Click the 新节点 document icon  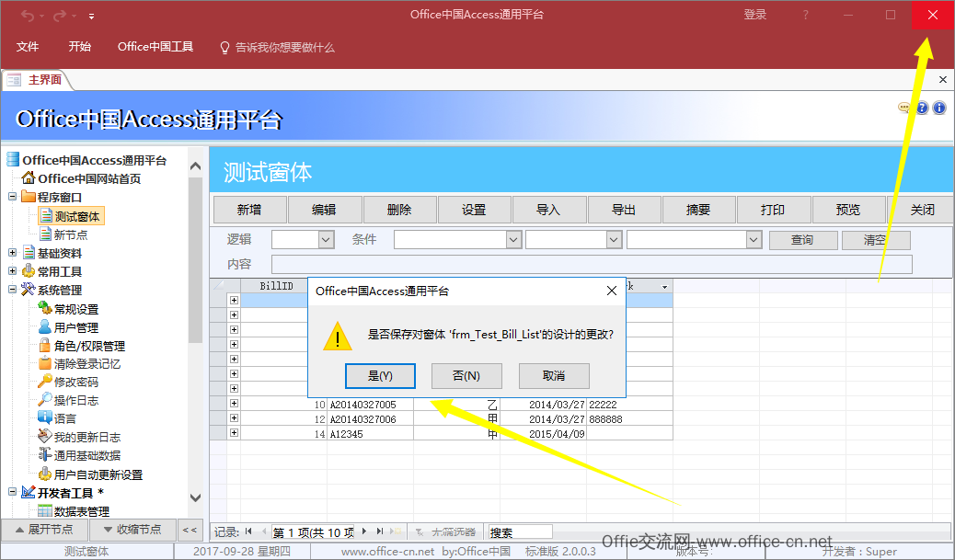45,234
